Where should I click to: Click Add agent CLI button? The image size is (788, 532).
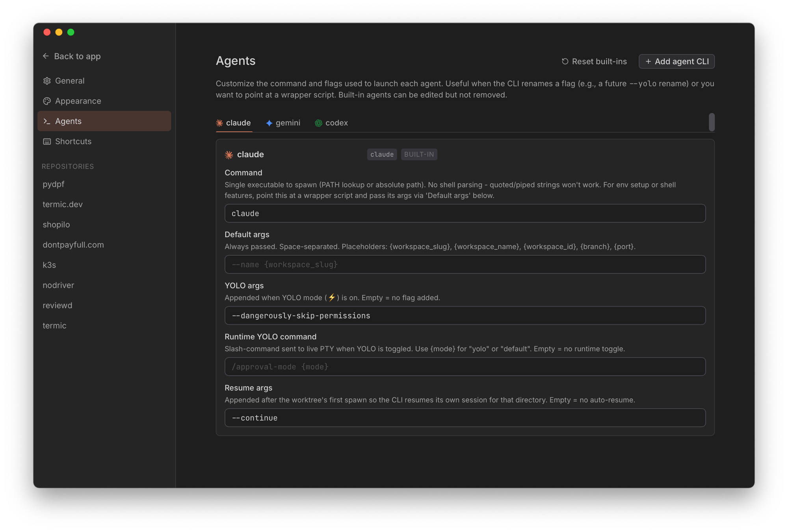coord(676,61)
